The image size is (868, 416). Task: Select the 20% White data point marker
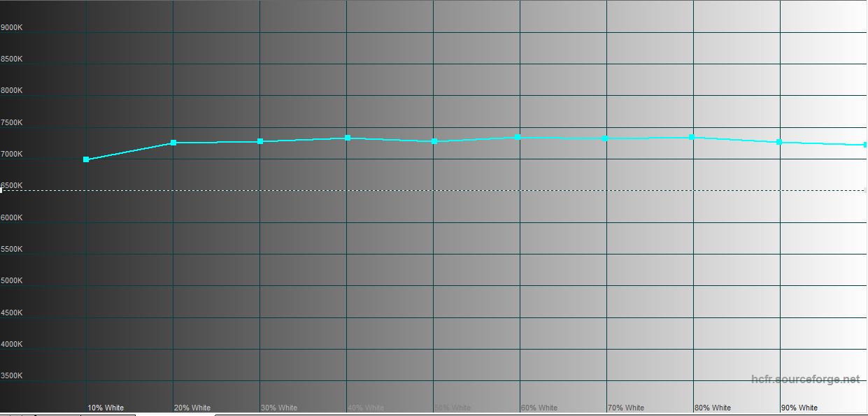(x=173, y=143)
